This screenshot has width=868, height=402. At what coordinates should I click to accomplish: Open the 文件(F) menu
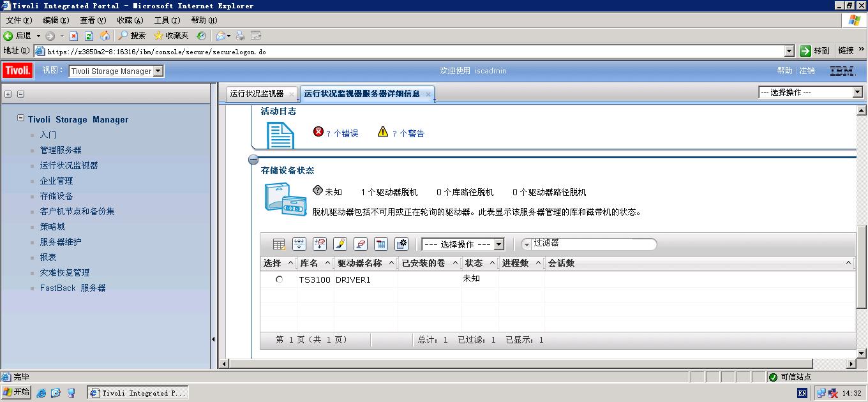click(x=19, y=20)
